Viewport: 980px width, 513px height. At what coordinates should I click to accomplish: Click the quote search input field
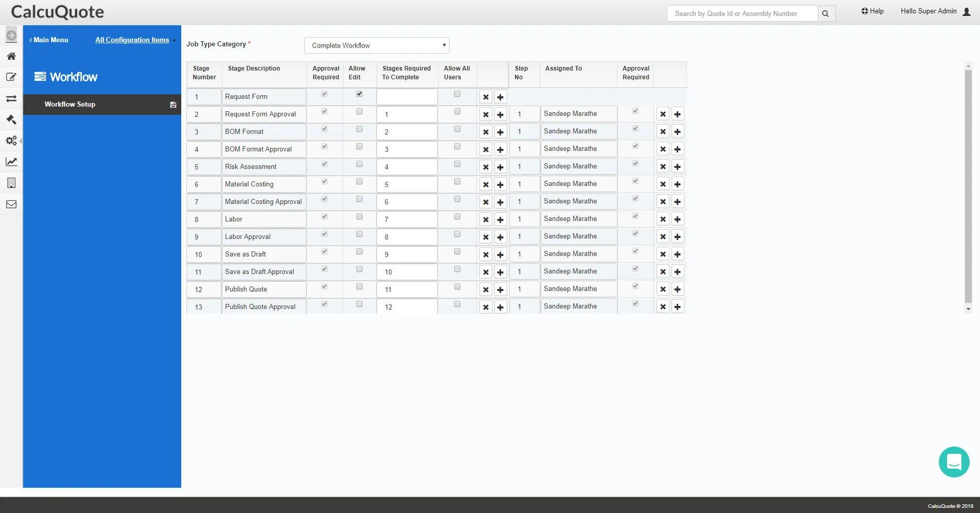point(743,14)
